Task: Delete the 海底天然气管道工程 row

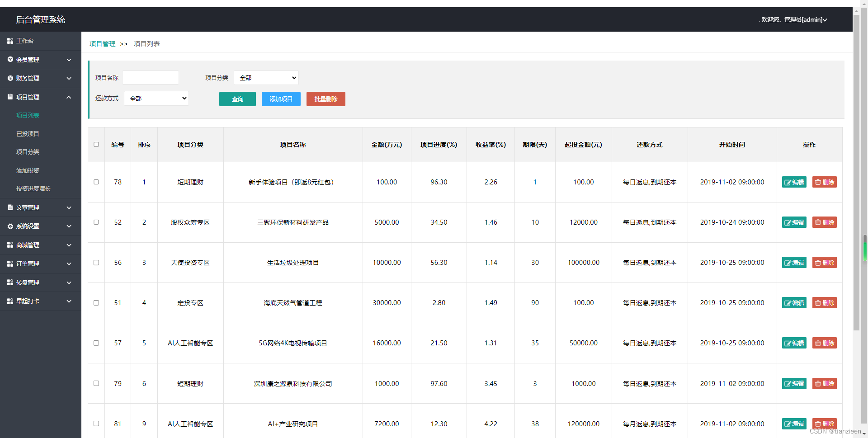Action: point(824,303)
